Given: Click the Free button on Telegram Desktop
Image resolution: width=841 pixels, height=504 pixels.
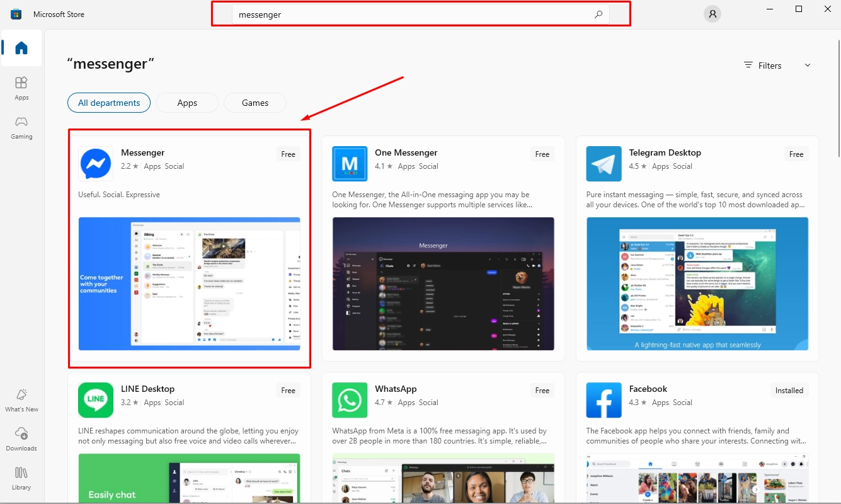Looking at the screenshot, I should click(796, 154).
